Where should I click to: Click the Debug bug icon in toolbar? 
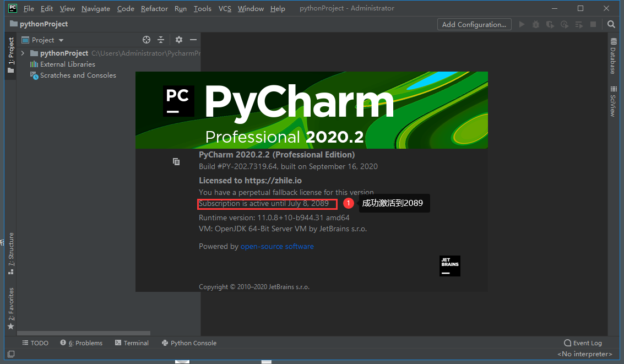(536, 24)
